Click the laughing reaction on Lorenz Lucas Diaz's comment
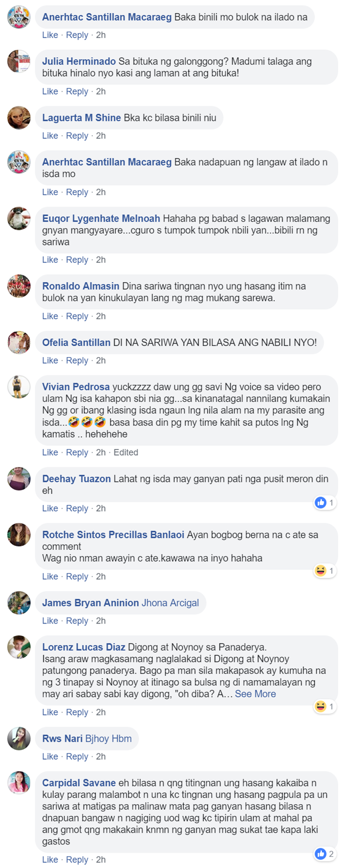Viewport: 359px width, 868px height. click(x=321, y=706)
